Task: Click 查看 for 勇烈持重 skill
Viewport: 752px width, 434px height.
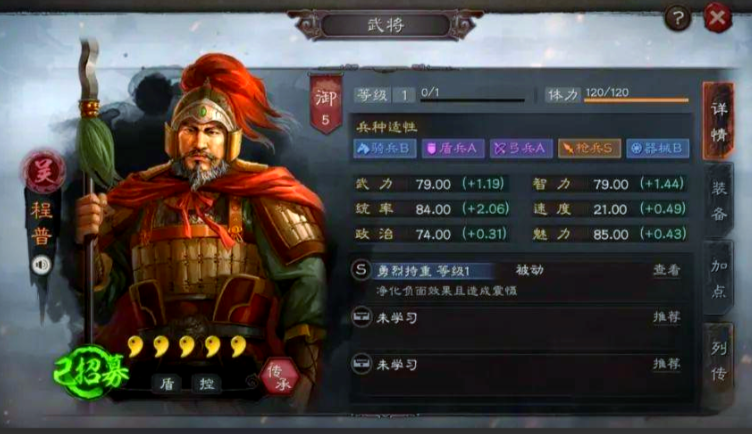Action: click(667, 270)
